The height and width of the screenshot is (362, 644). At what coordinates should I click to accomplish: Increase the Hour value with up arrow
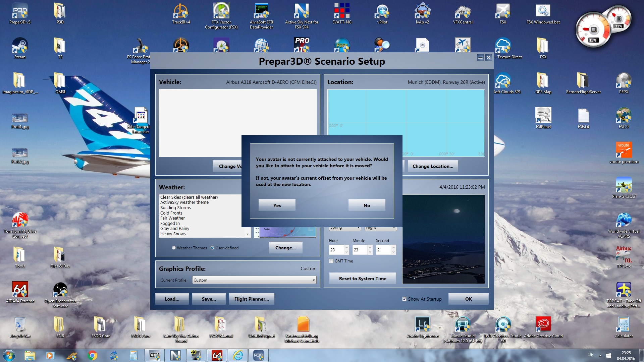tap(346, 248)
